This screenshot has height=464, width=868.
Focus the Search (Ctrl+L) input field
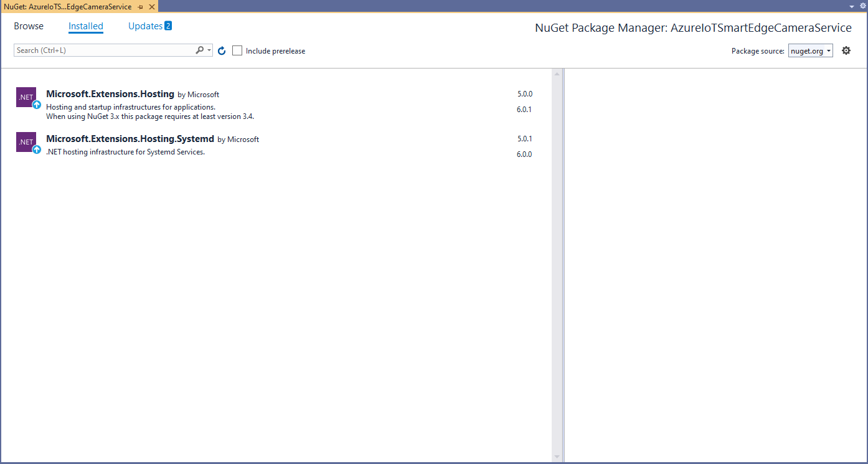[x=103, y=50]
